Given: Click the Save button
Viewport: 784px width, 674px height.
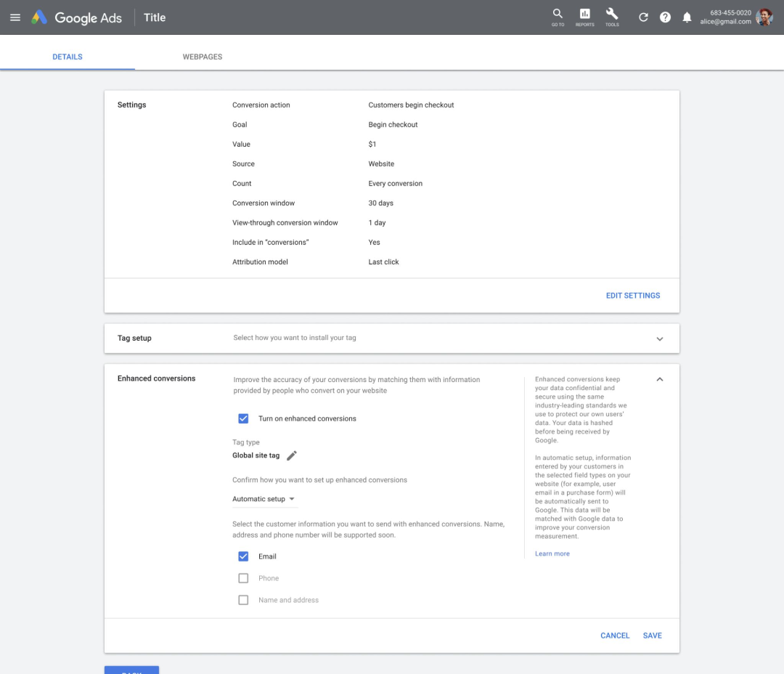Looking at the screenshot, I should pos(653,636).
